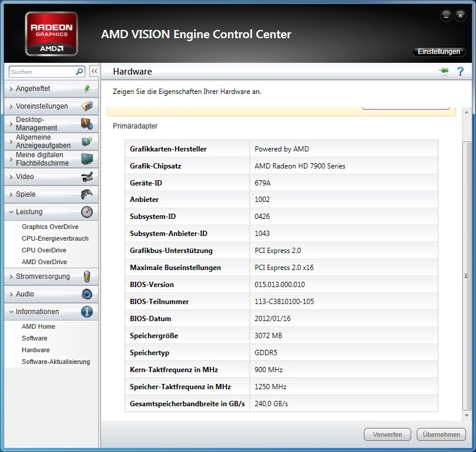This screenshot has width=476, height=452.
Task: Select Speichertyp value 'GDDR5'
Action: click(x=266, y=353)
